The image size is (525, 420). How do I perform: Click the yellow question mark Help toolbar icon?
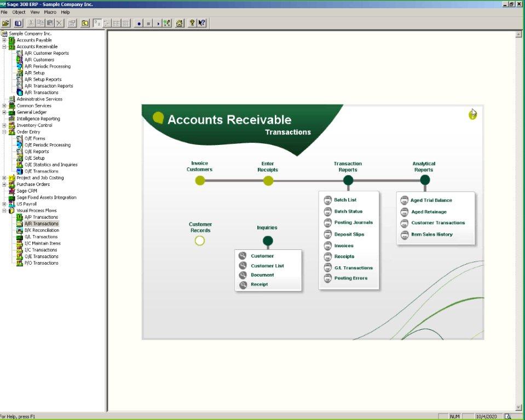[192, 23]
